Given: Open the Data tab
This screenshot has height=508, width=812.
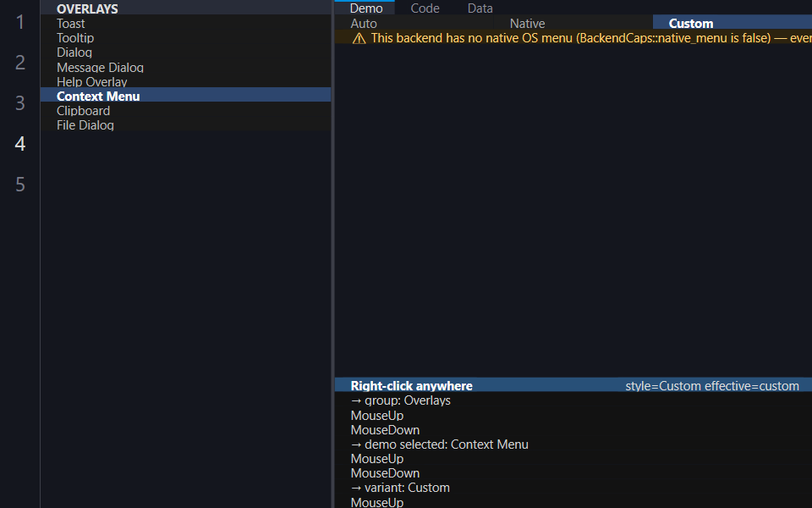Looking at the screenshot, I should 480,8.
